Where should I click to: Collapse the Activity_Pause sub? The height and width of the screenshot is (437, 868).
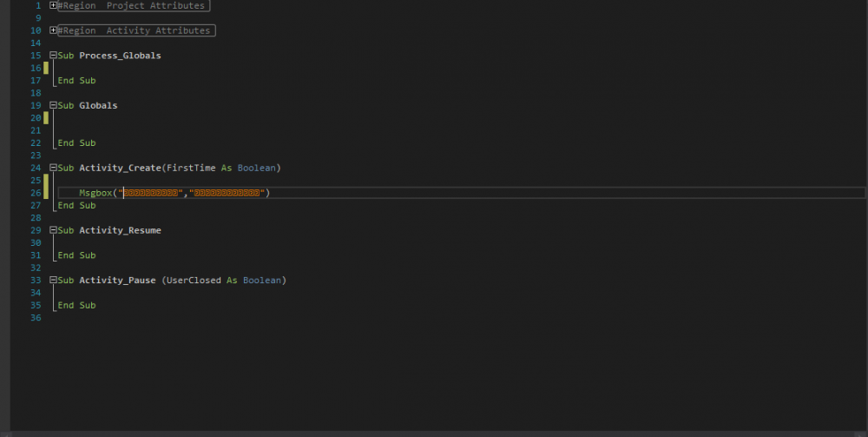tap(54, 281)
